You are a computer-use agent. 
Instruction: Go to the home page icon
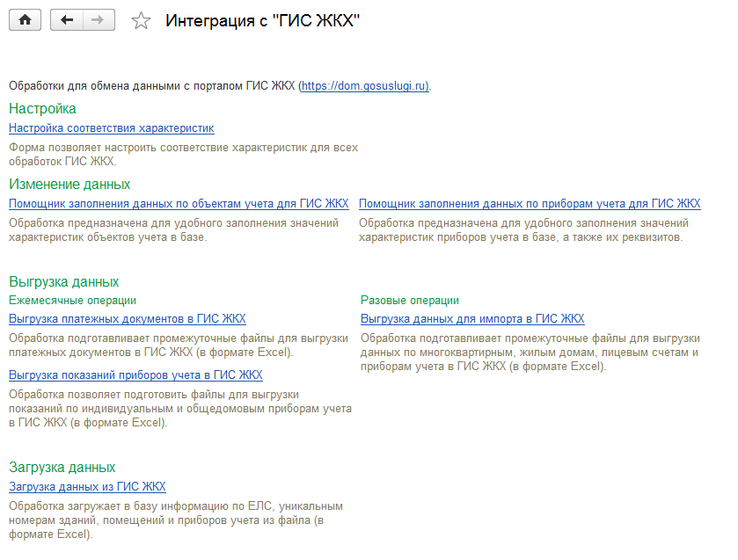pos(25,20)
